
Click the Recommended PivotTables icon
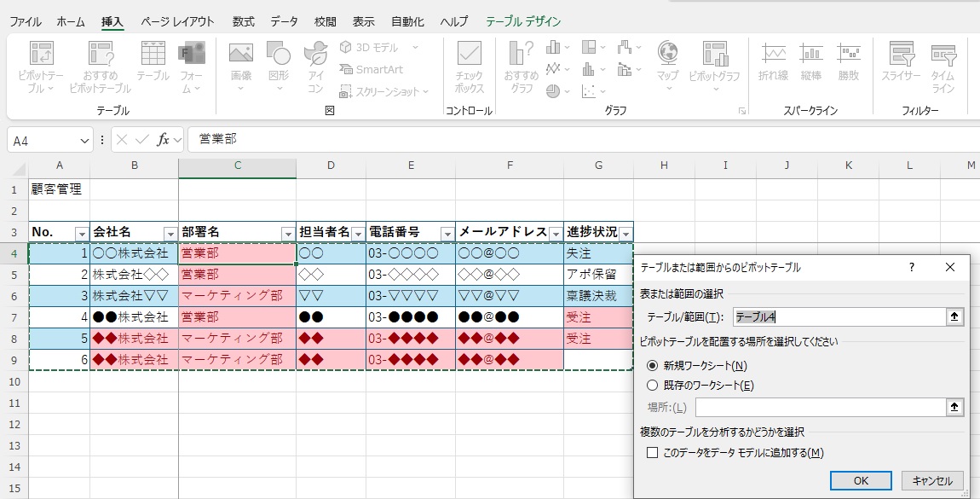click(101, 56)
